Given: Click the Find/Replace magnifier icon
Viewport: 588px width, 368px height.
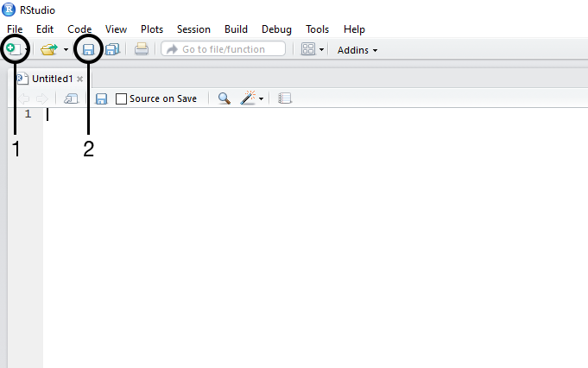Looking at the screenshot, I should pyautogui.click(x=224, y=98).
